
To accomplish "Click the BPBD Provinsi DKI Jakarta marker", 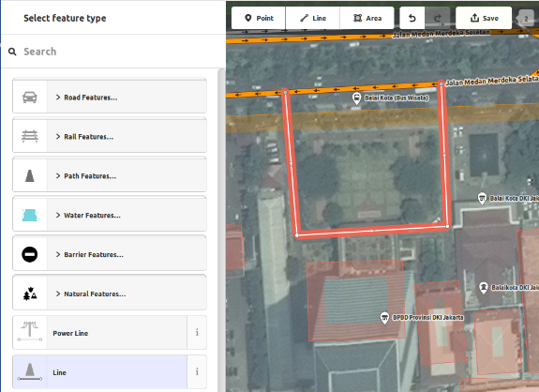I will pyautogui.click(x=384, y=317).
